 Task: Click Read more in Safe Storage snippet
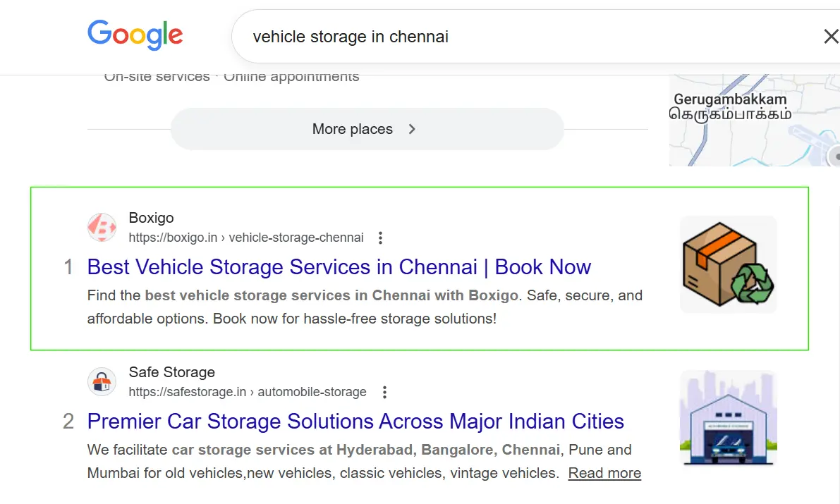coord(604,473)
